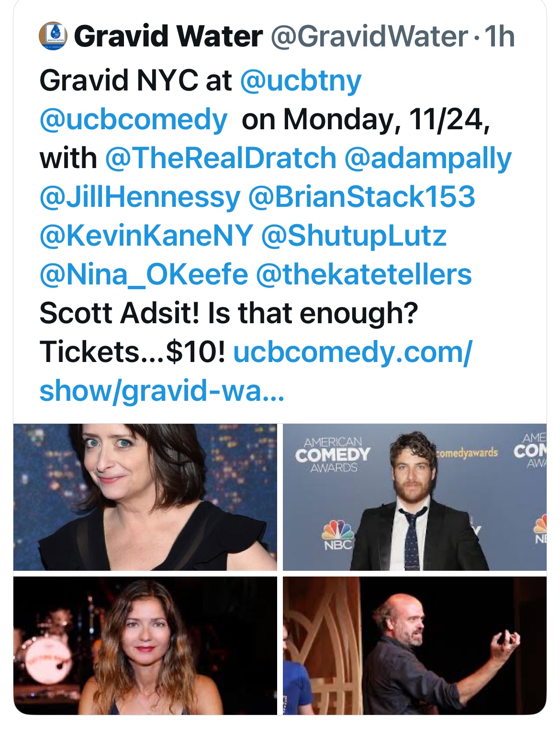Open the @TheRealDratch mention

tap(221, 158)
